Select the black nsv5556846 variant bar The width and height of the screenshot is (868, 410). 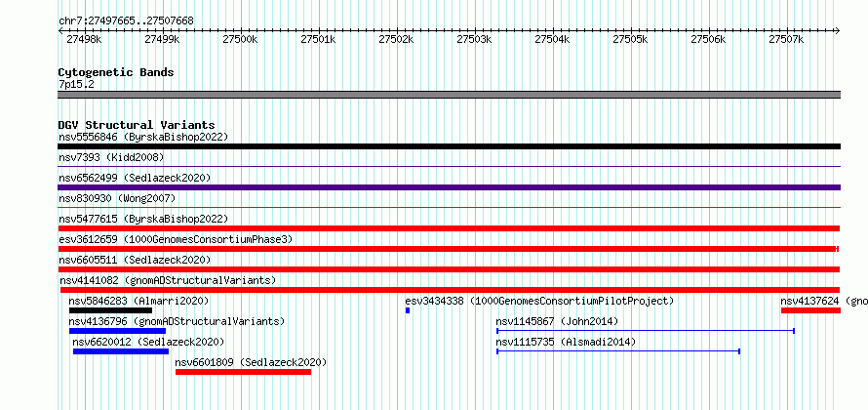click(x=449, y=146)
